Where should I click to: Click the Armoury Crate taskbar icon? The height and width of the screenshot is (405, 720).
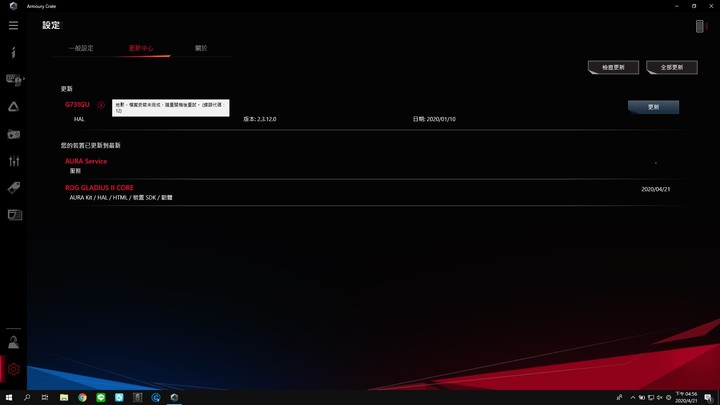[x=174, y=397]
